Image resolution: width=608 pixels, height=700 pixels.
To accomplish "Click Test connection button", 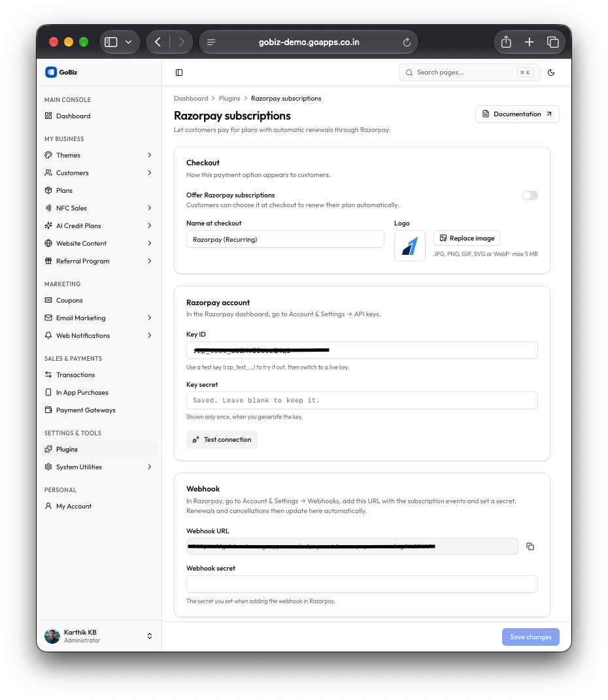I will 222,440.
